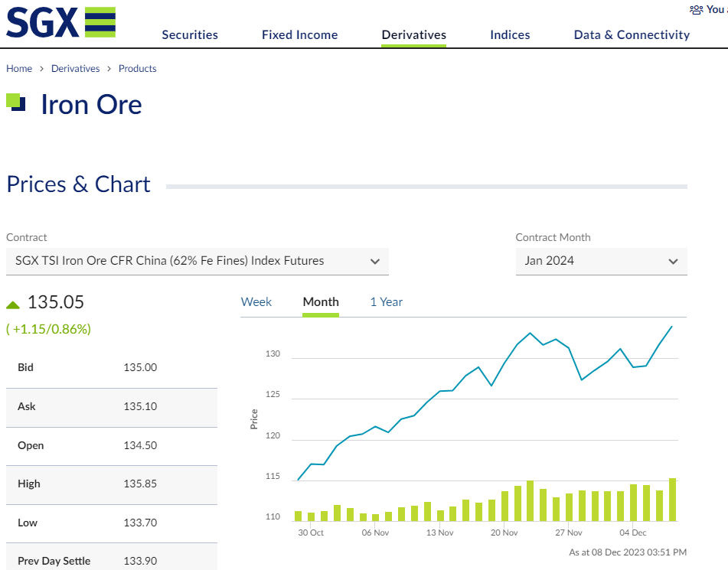Click the Ask value 135.10

pyautogui.click(x=140, y=406)
